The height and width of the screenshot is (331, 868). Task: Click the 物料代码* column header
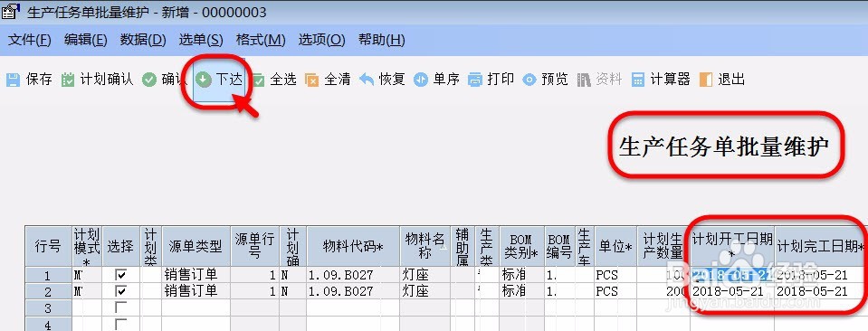point(353,246)
